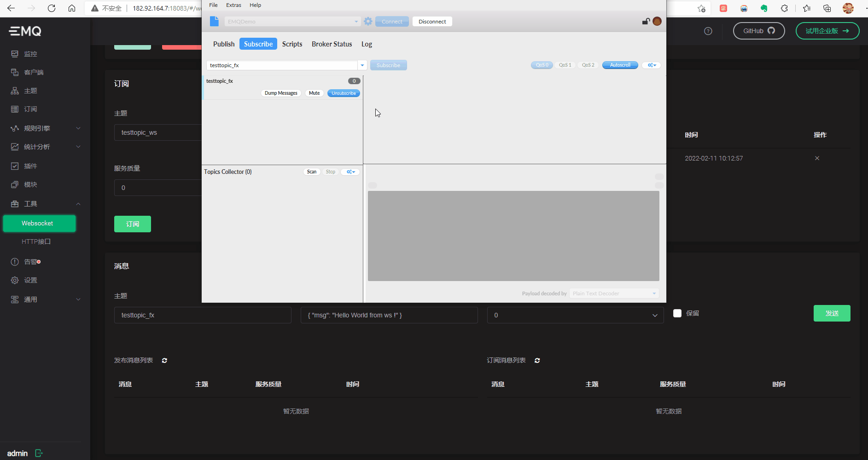Mute the testtopic_fx subscription

point(315,93)
